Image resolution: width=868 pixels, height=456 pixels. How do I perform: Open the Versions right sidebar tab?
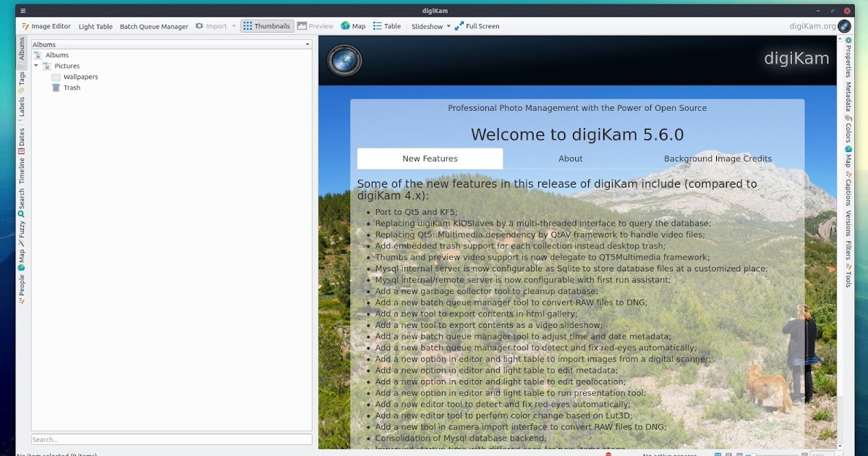(848, 224)
